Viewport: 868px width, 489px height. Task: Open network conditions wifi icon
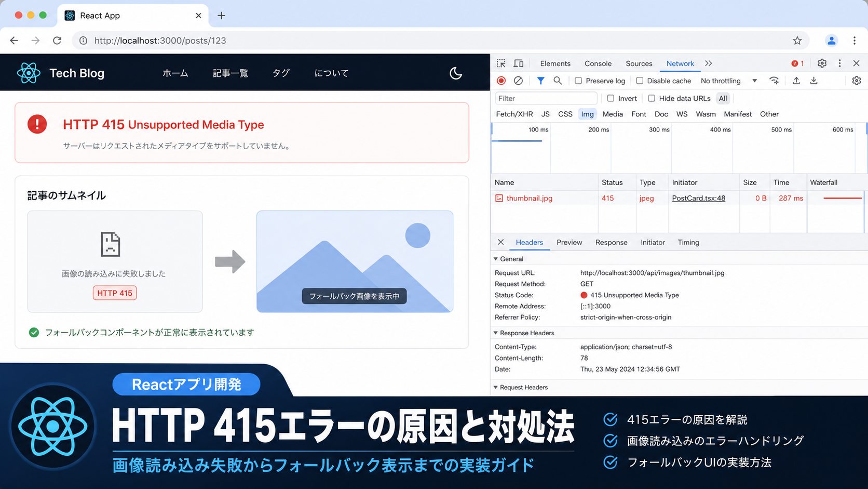pos(774,81)
